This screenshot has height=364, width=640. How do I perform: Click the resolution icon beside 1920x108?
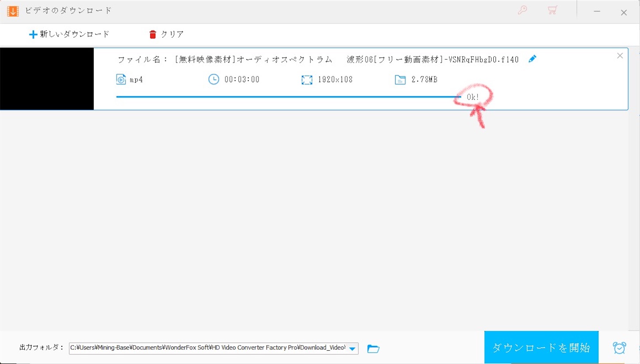tap(307, 79)
